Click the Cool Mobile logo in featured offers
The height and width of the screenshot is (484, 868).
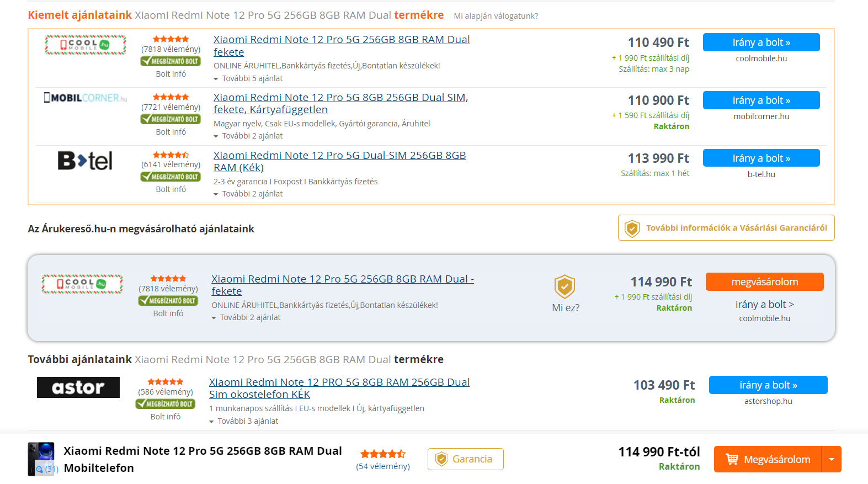point(86,45)
